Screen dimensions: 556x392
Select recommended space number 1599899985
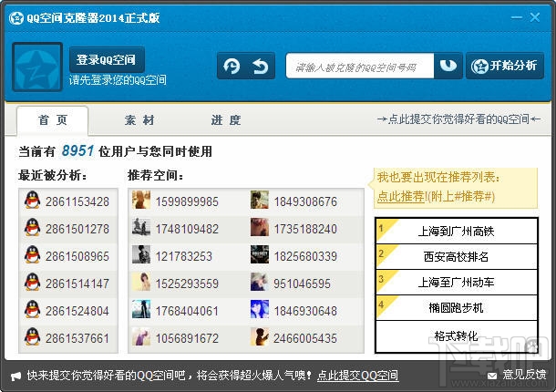pyautogui.click(x=187, y=201)
